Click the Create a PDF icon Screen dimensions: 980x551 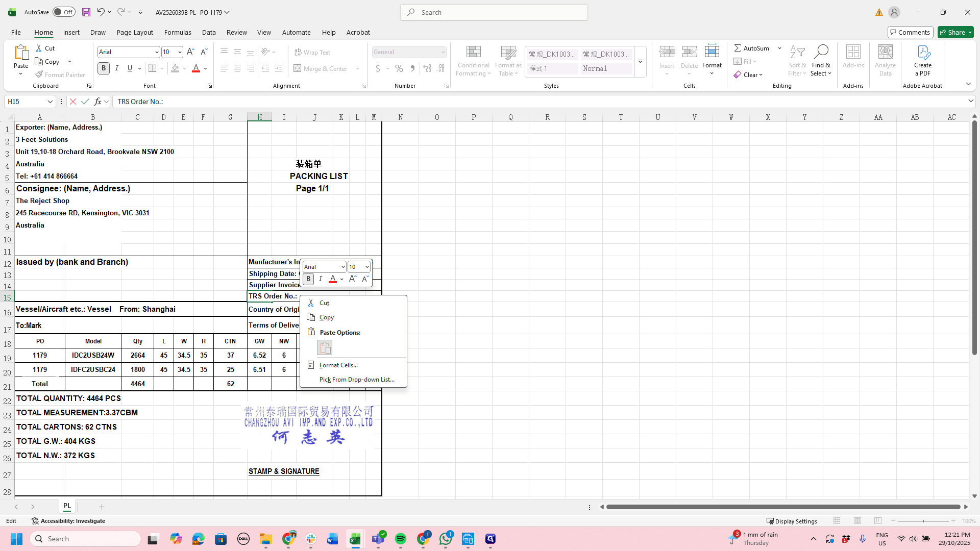(x=923, y=52)
